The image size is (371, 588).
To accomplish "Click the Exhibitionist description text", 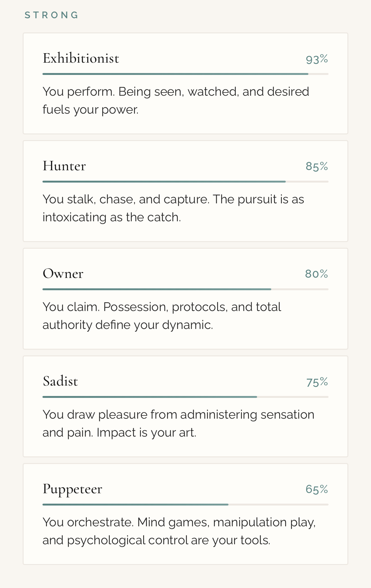I will pos(176,100).
